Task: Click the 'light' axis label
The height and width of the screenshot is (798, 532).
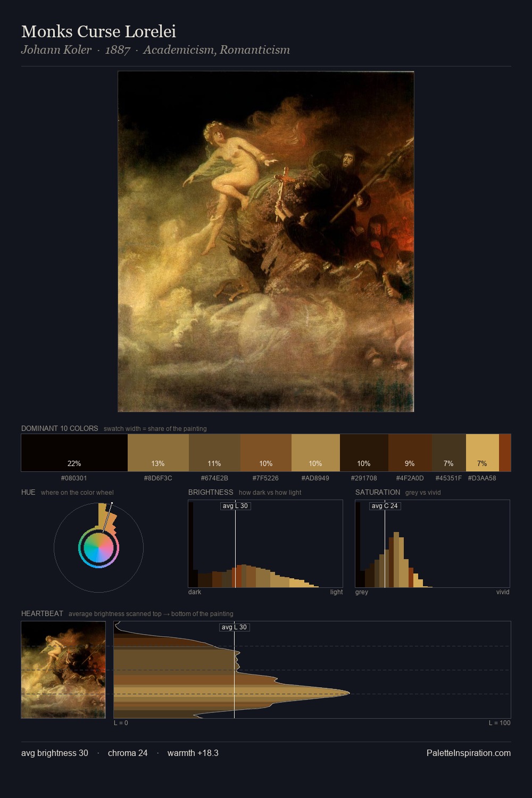Action: 336,592
